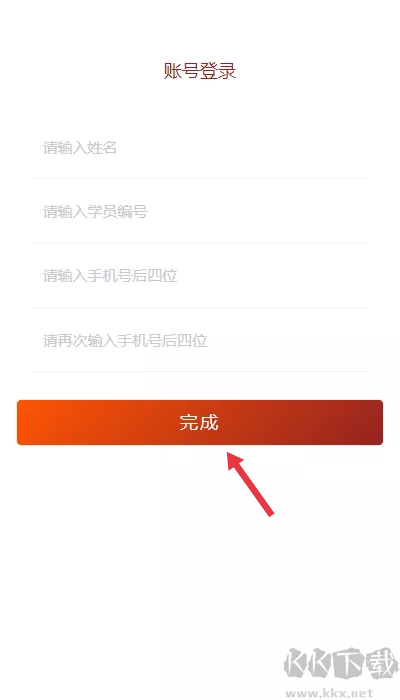Tap the first phone last-four-digits input
400x700 pixels.
pos(200,276)
